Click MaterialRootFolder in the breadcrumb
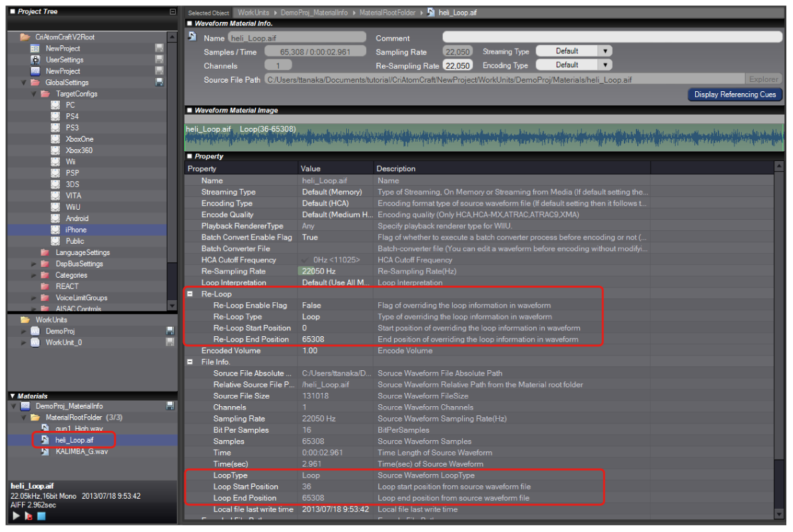The width and height of the screenshot is (793, 532). coord(388,13)
